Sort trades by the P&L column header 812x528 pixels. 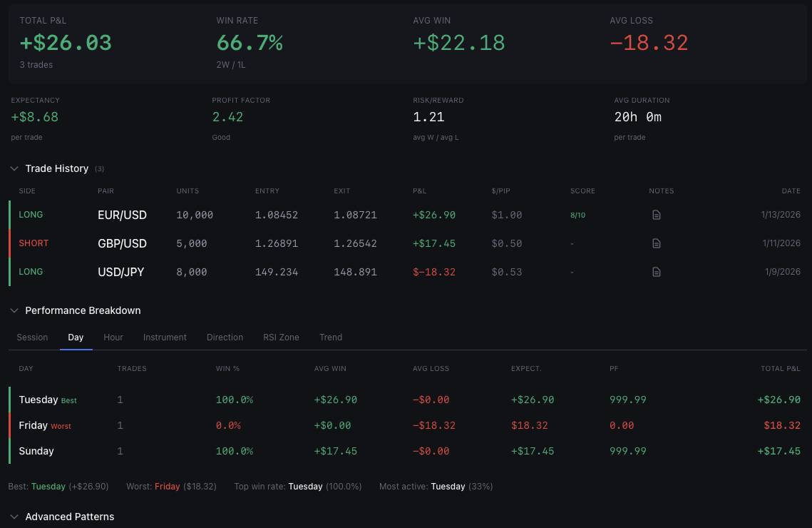[x=419, y=191]
